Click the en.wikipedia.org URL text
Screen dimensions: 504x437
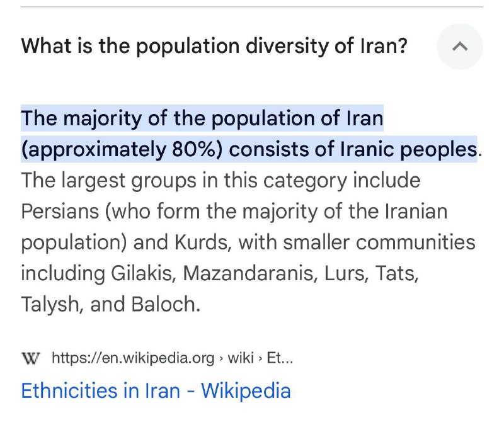tap(133, 358)
